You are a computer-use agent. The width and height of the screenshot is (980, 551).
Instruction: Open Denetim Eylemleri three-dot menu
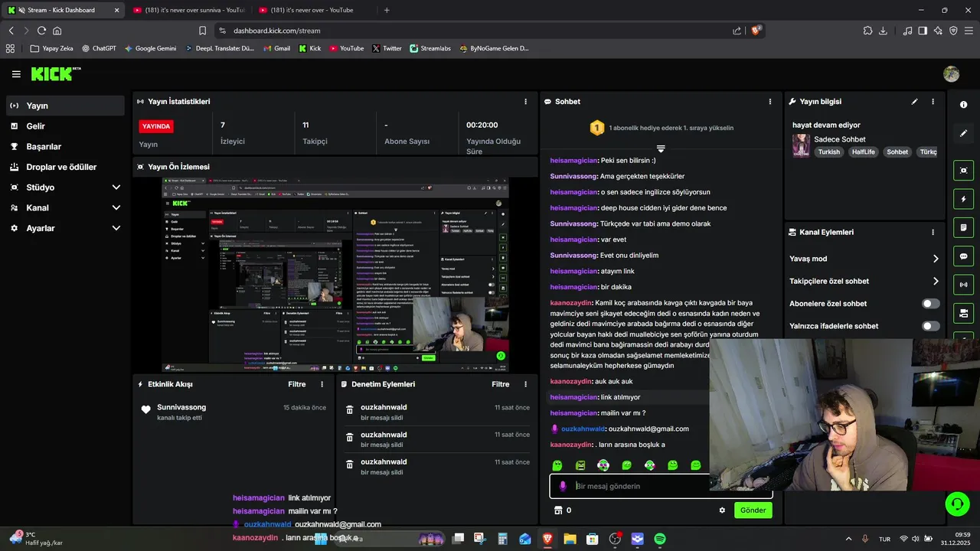525,384
